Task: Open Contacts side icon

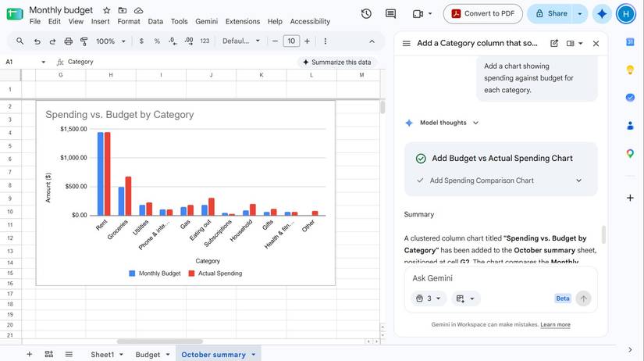Action: tap(630, 126)
